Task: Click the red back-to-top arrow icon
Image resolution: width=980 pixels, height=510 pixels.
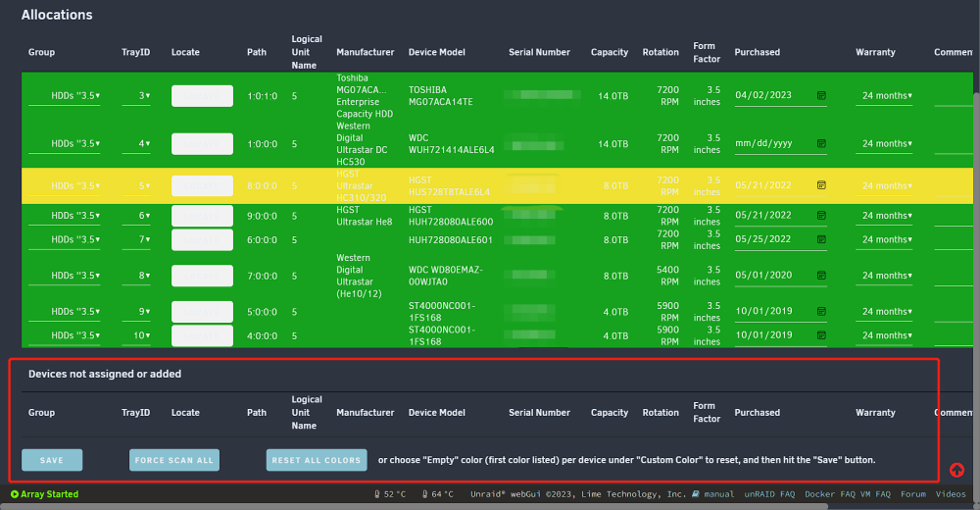Action: [956, 470]
